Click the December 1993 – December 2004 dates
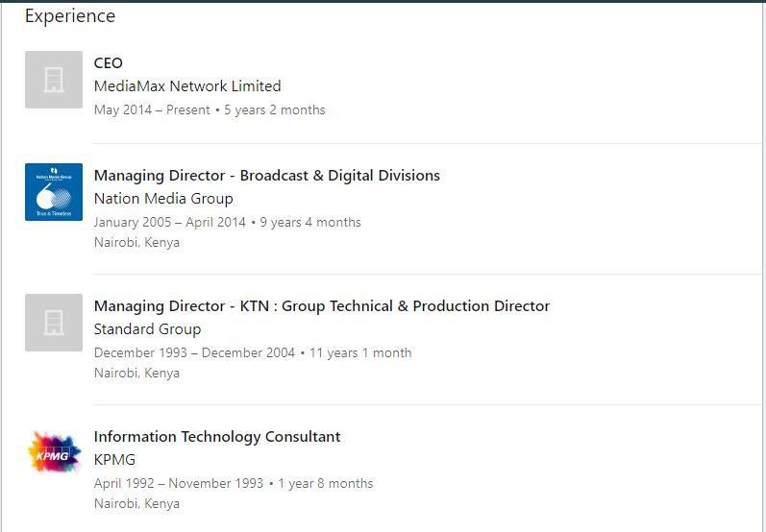The width and height of the screenshot is (766, 532). [x=194, y=352]
